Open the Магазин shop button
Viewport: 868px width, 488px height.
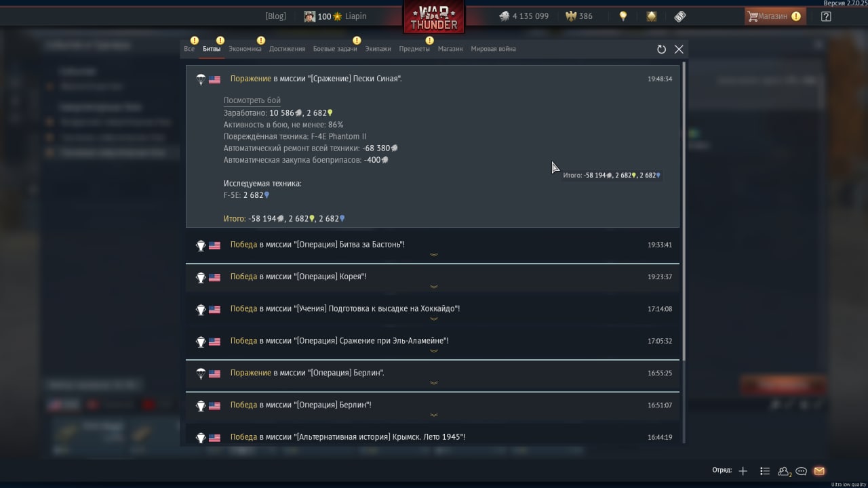(775, 16)
